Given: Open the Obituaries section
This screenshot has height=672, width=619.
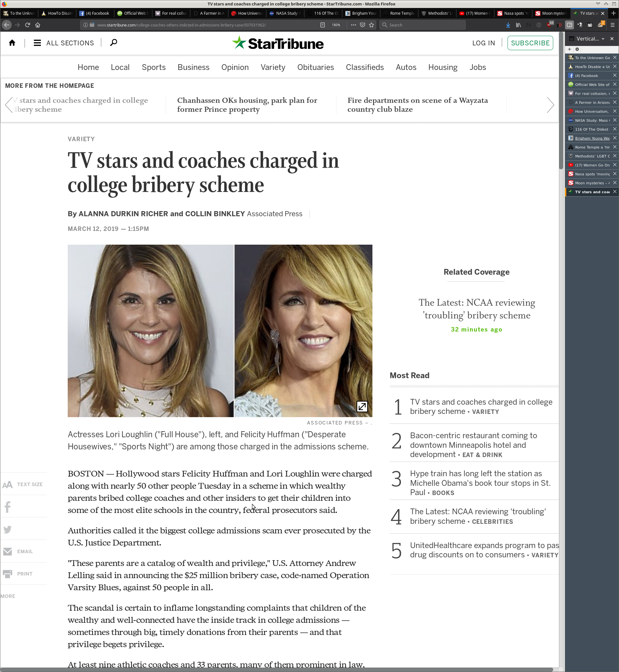Looking at the screenshot, I should 316,67.
